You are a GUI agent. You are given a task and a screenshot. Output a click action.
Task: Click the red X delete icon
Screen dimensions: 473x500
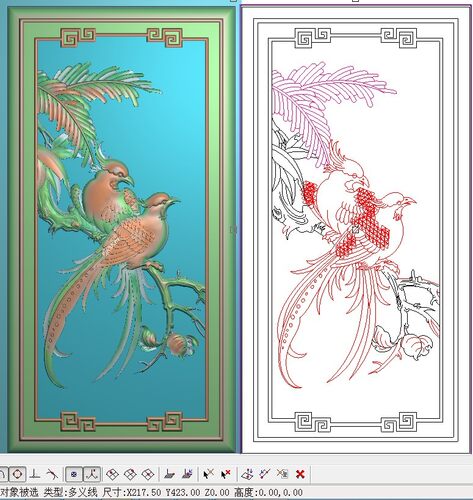pos(300,474)
